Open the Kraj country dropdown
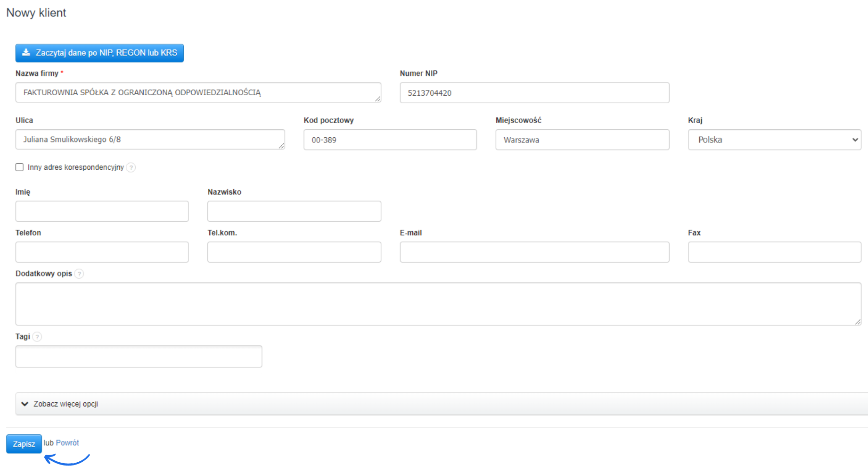 tap(774, 140)
